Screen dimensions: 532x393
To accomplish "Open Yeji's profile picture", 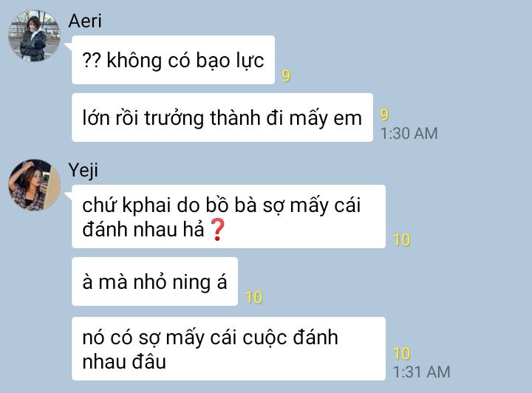I will [x=34, y=185].
